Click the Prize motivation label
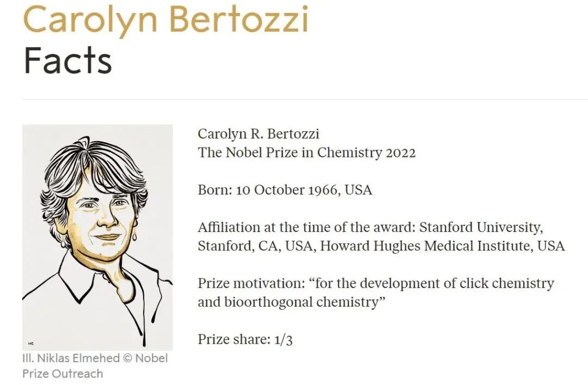 [x=251, y=283]
